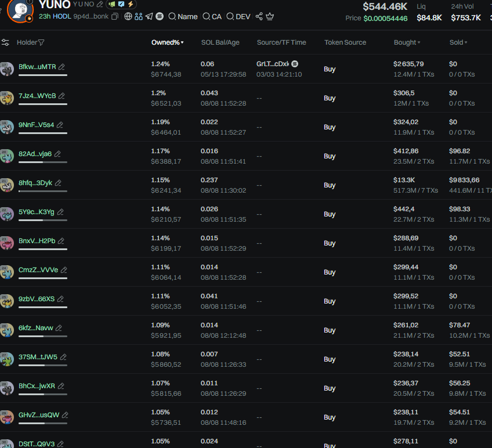Search by CA
This screenshot has width=492, height=448.
[212, 16]
